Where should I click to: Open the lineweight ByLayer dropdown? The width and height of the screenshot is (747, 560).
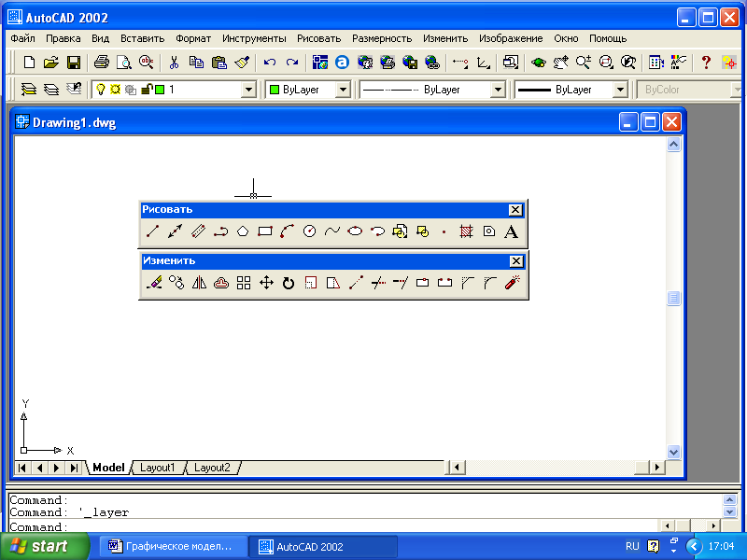tap(619, 90)
